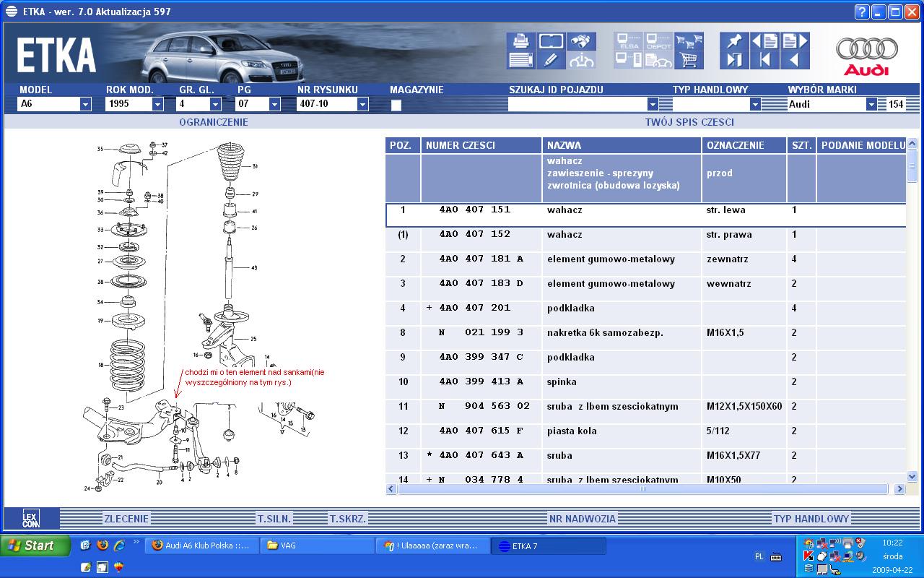Viewport: 924px width, 578px height.
Task: Click the document and car icon
Action: coord(658,60)
